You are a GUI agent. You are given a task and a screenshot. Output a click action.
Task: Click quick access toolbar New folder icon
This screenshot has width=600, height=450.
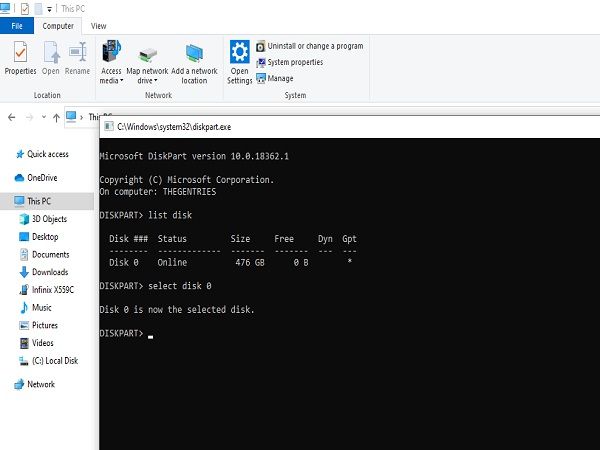tap(38, 8)
